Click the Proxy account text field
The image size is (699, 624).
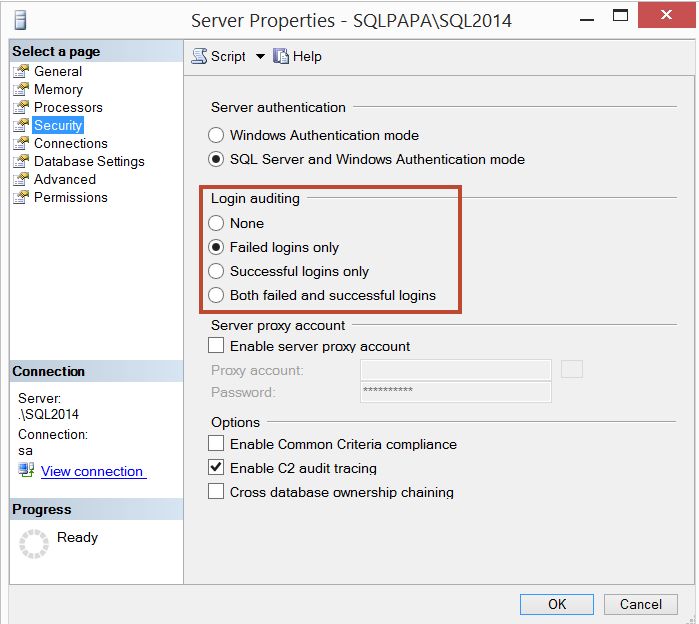coord(456,370)
